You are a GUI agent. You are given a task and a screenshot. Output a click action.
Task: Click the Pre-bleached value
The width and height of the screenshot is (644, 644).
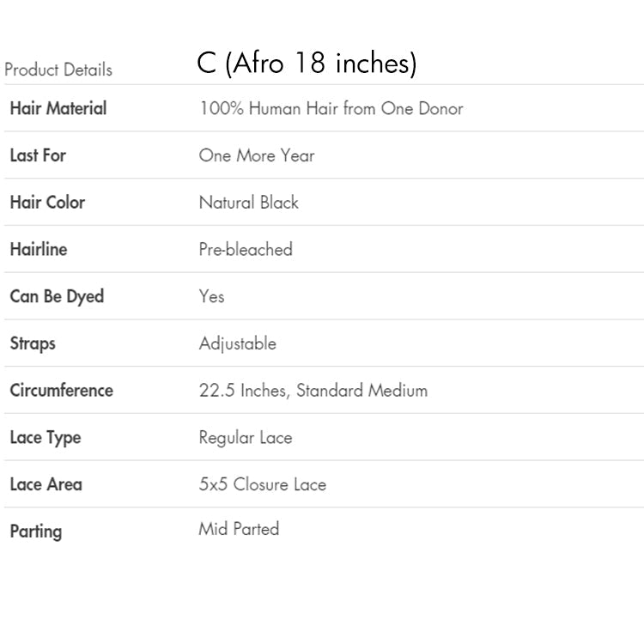pyautogui.click(x=246, y=249)
